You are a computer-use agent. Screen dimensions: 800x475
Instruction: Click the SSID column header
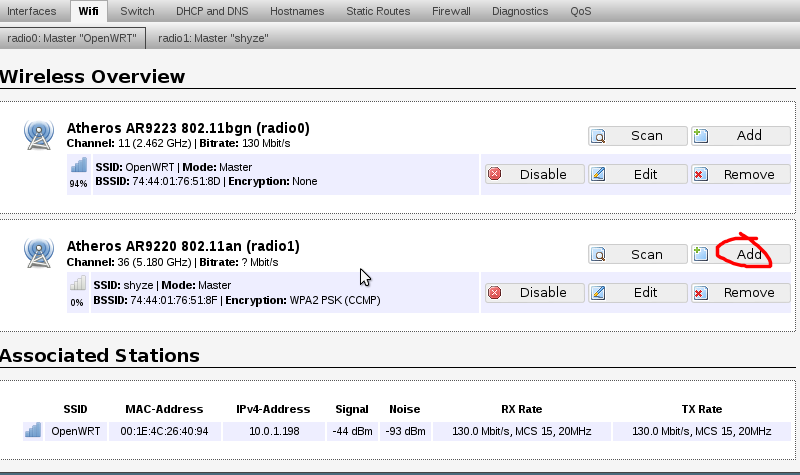coord(76,409)
